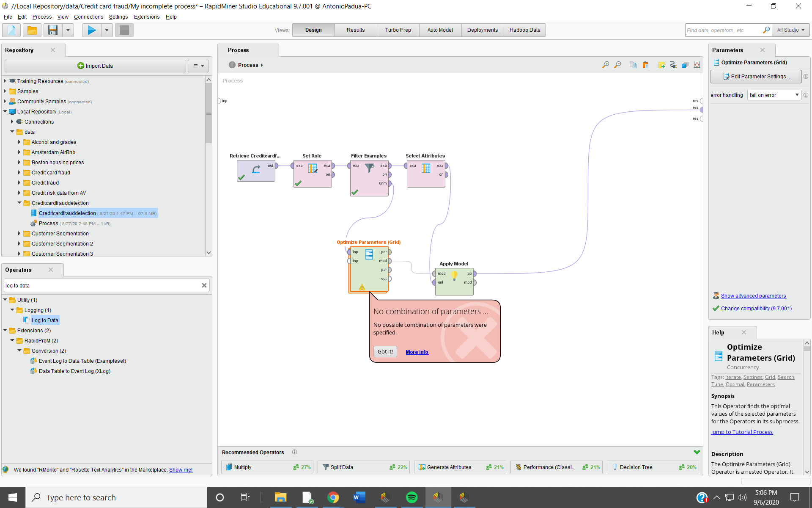The width and height of the screenshot is (812, 508).
Task: Stop the process with the gray square button
Action: [124, 30]
